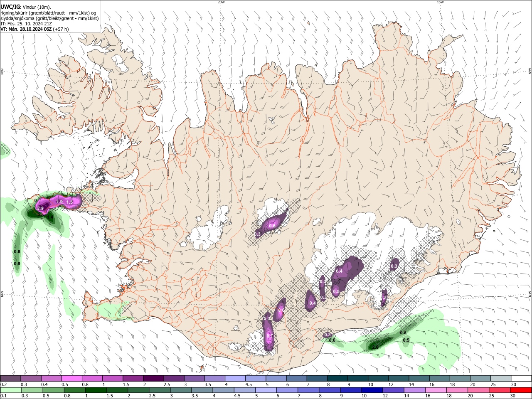Click the '2.0' value off the southeast coast
This screenshot has height=399, width=532.
(375, 347)
